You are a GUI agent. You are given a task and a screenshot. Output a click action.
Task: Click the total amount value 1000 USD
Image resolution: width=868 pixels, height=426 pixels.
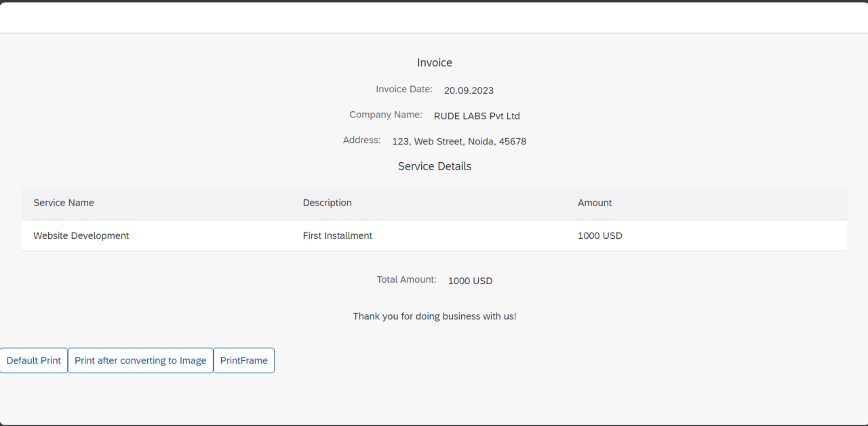pyautogui.click(x=471, y=281)
